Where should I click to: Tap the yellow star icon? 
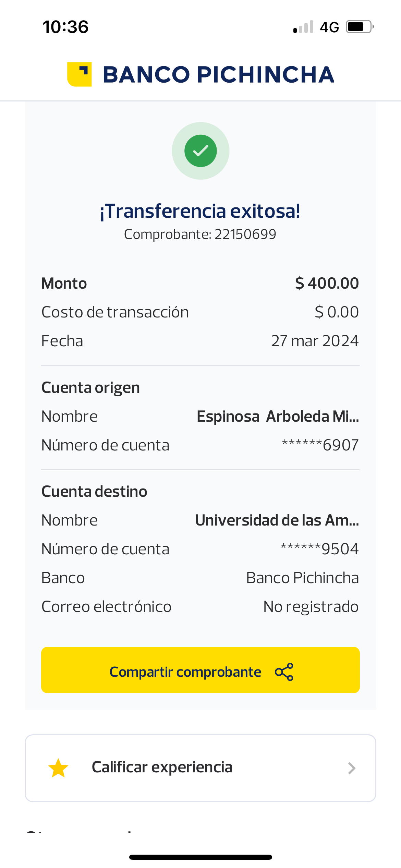[58, 768]
